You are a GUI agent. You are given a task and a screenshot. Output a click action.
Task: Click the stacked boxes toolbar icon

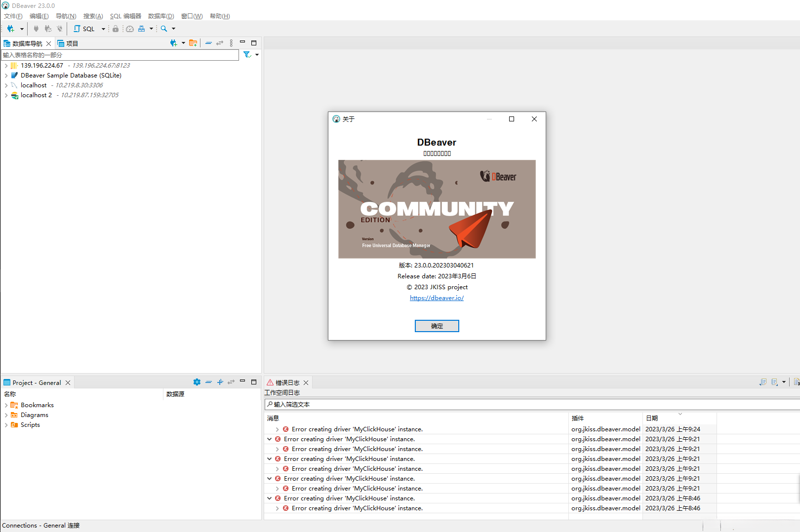click(x=142, y=29)
